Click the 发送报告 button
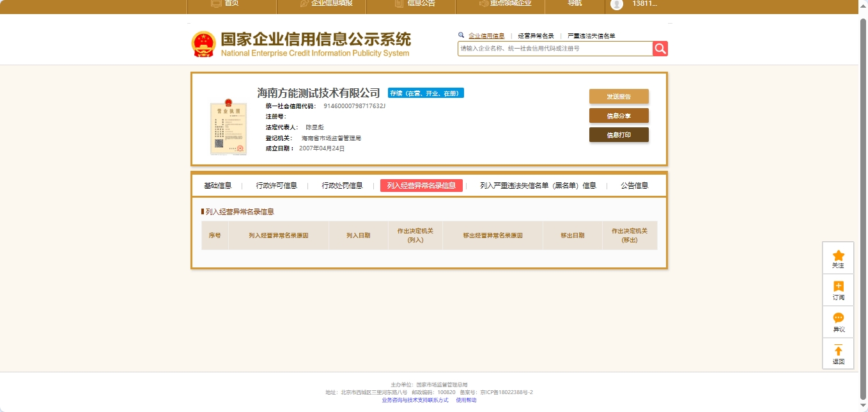868x412 pixels. click(618, 97)
